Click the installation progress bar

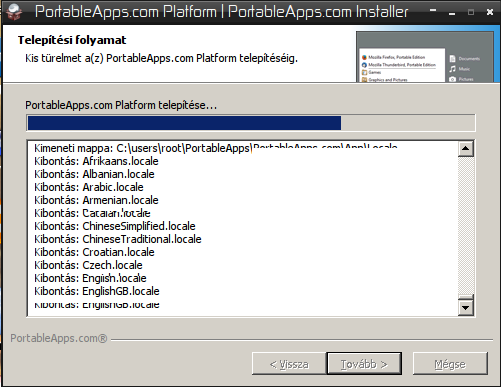251,123
